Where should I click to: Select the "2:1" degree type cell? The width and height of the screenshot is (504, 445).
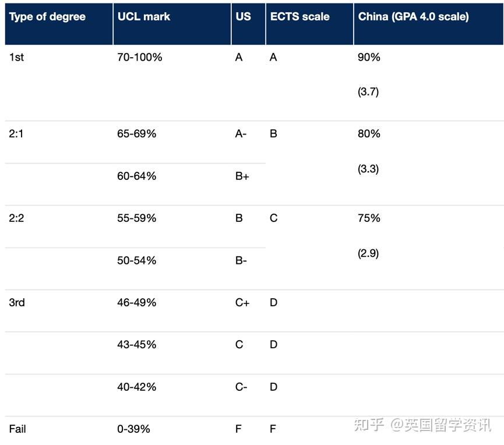(16, 133)
